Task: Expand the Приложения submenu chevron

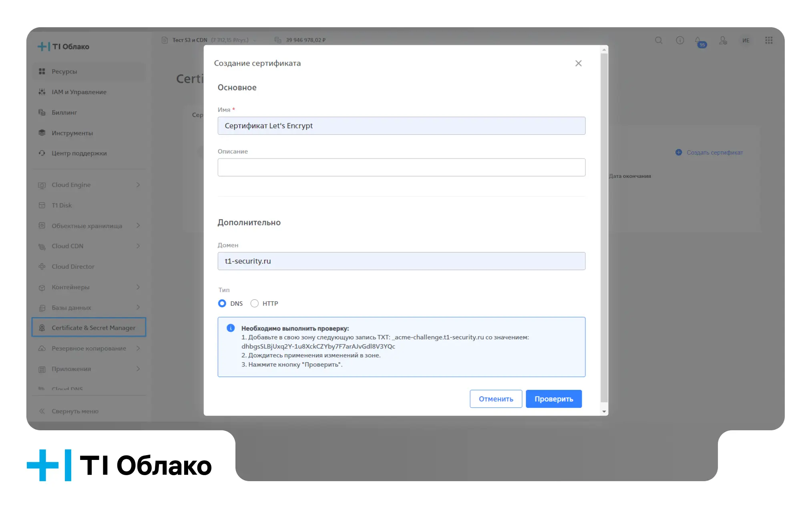Action: point(138,369)
